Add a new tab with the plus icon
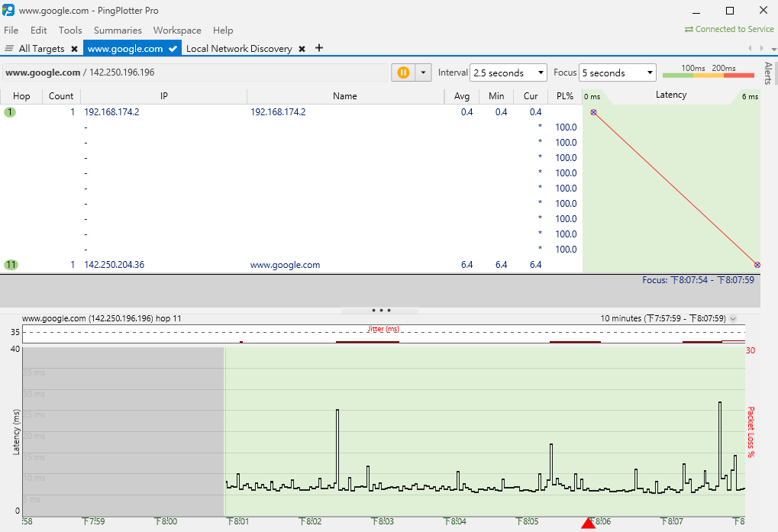Screen dimensions: 778x532 (x=319, y=48)
